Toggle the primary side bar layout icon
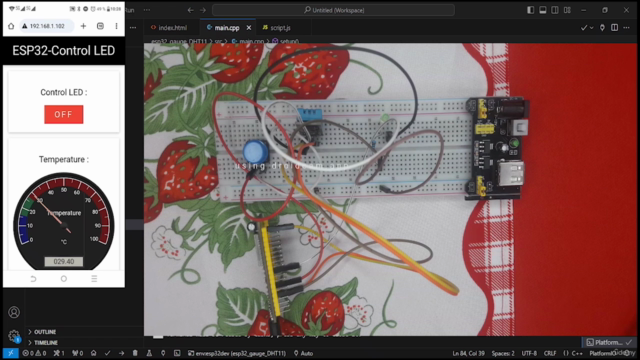The width and height of the screenshot is (640, 360). pos(531,10)
